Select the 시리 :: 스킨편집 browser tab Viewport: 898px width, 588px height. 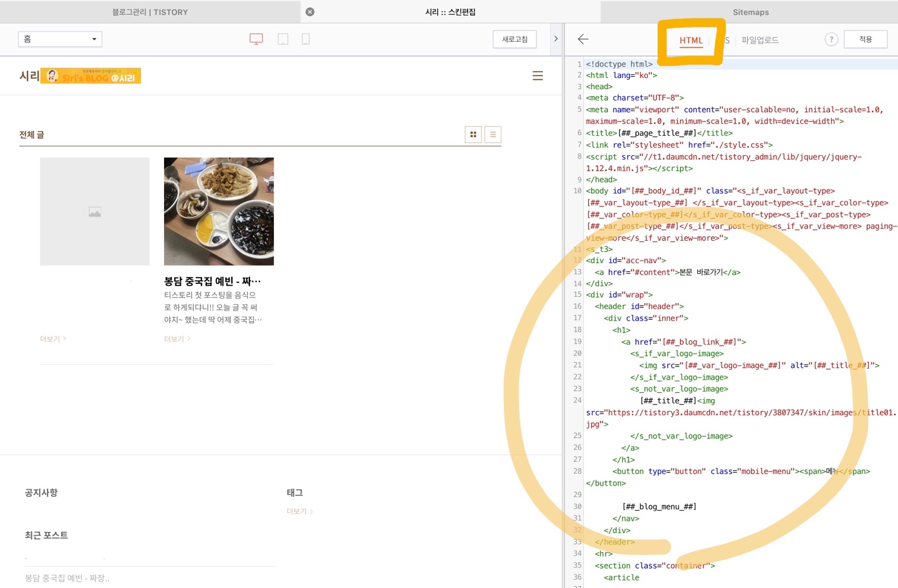tap(450, 12)
